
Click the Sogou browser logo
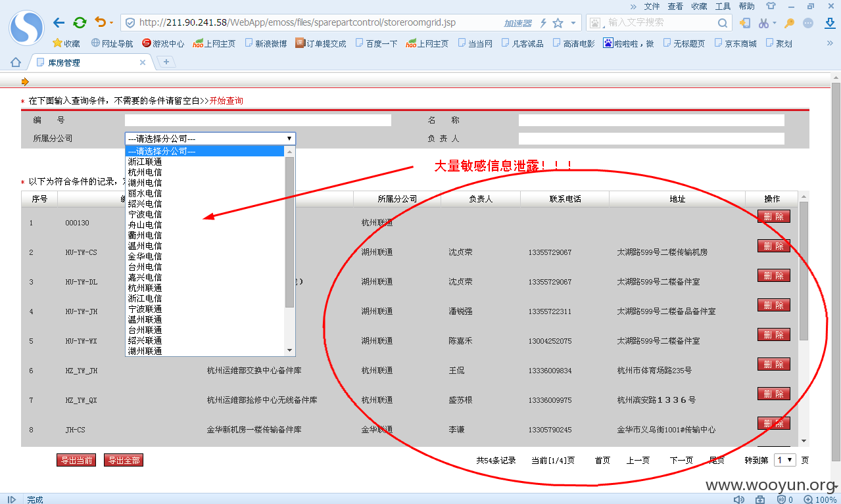26,28
